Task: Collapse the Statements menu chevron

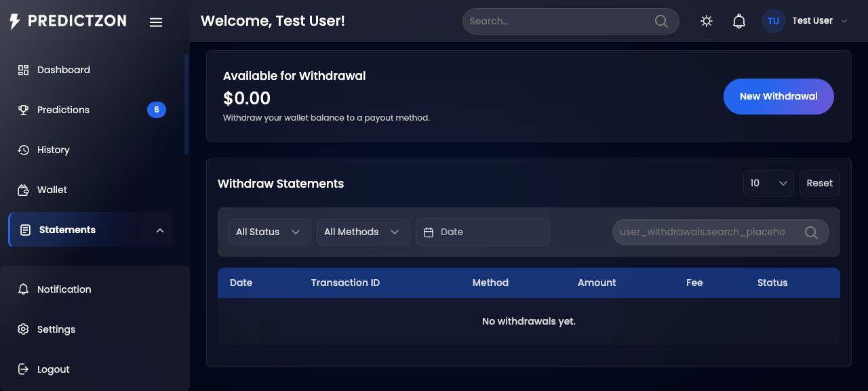Action: [160, 230]
